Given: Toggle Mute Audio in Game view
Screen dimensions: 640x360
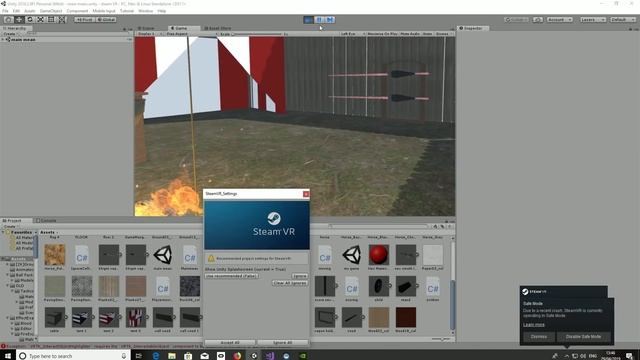Looking at the screenshot, I should 410,34.
